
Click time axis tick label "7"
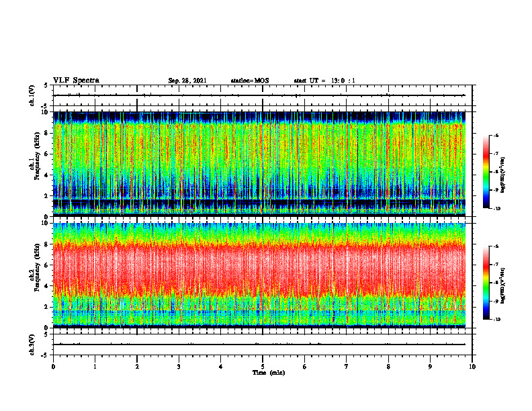tap(347, 367)
